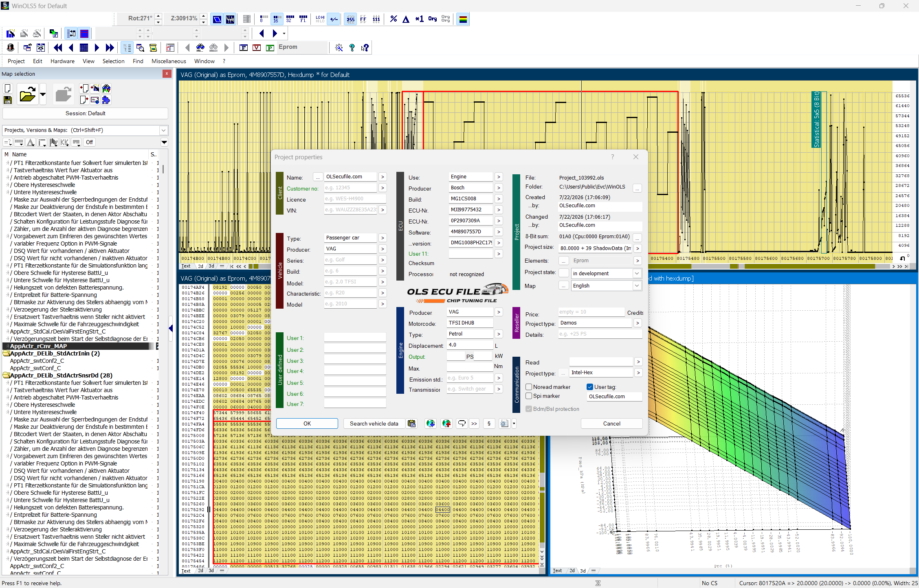The width and height of the screenshot is (919, 588).
Task: Toggle the 32-bit display mode
Action: [290, 19]
